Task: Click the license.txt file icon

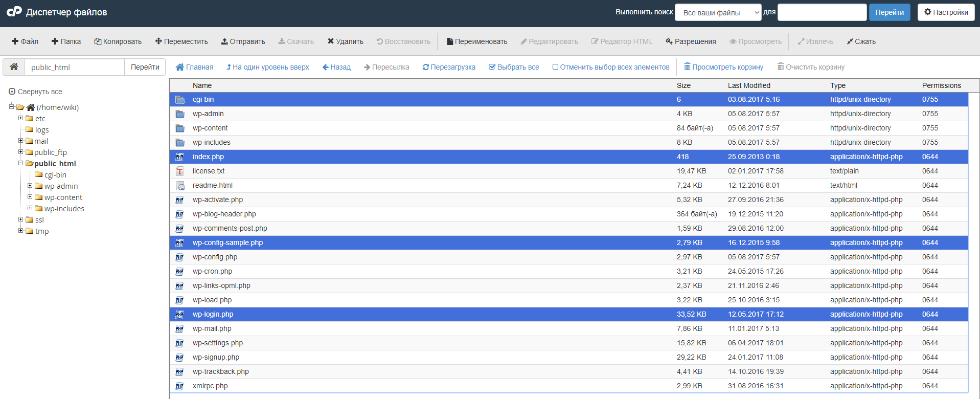Action: pos(180,171)
